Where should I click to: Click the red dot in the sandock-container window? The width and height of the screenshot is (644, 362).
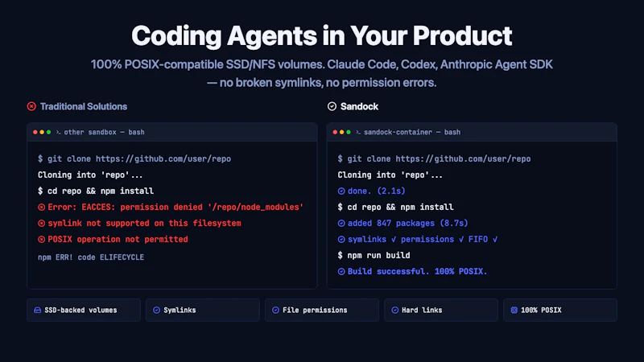point(335,132)
